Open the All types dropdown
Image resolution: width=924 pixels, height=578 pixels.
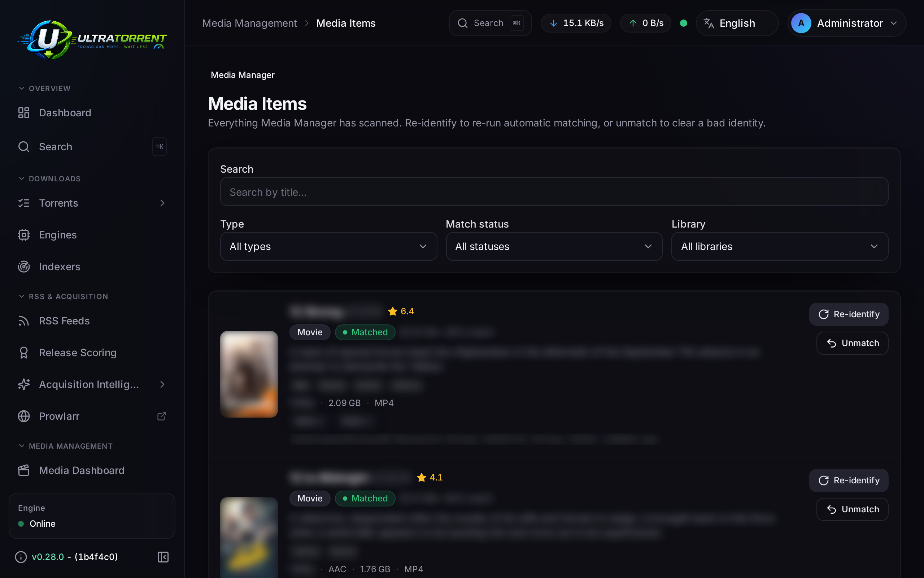tap(328, 246)
